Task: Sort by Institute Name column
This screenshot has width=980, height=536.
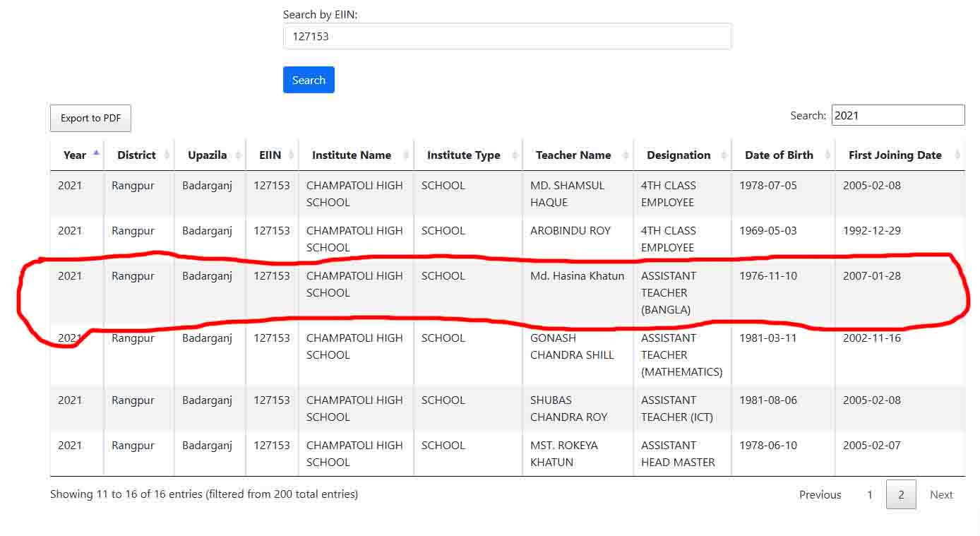Action: (352, 155)
